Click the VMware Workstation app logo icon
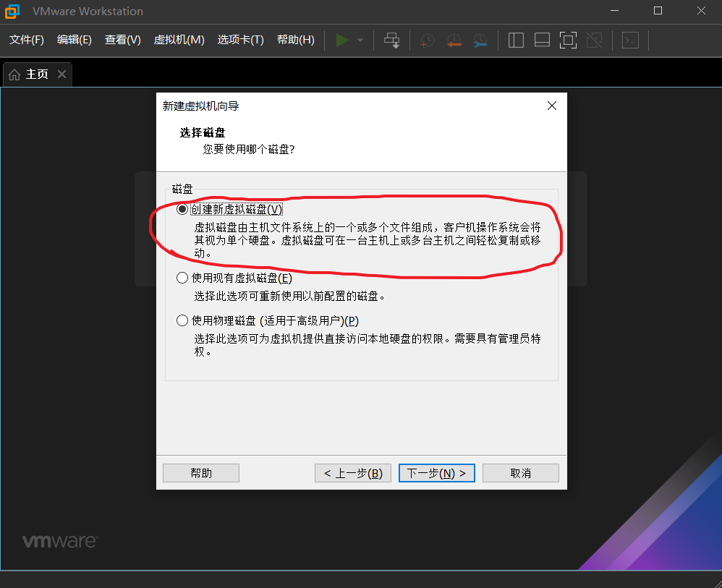Screen dimensions: 722x588 (12, 11)
